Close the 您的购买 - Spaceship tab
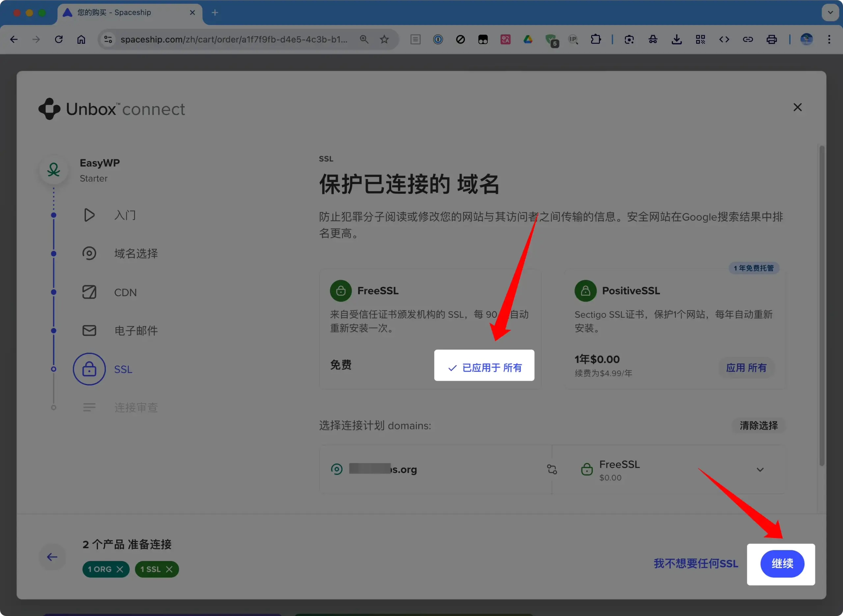 click(192, 13)
